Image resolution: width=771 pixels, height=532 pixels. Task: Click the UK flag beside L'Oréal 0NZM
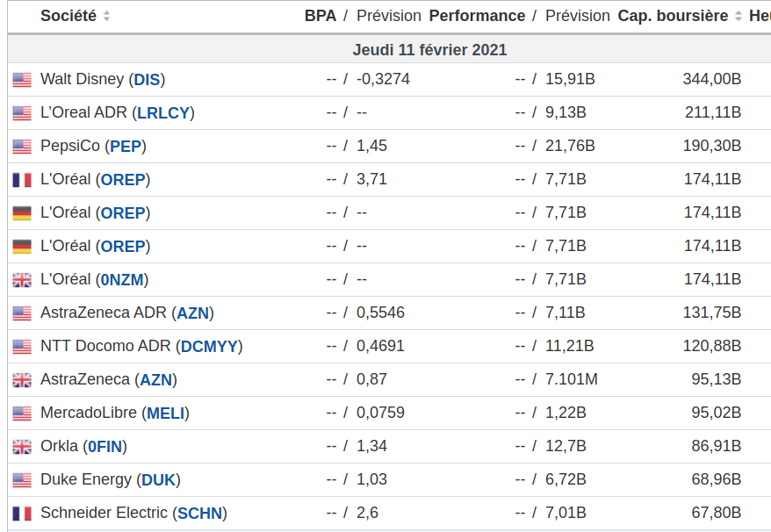(22, 280)
